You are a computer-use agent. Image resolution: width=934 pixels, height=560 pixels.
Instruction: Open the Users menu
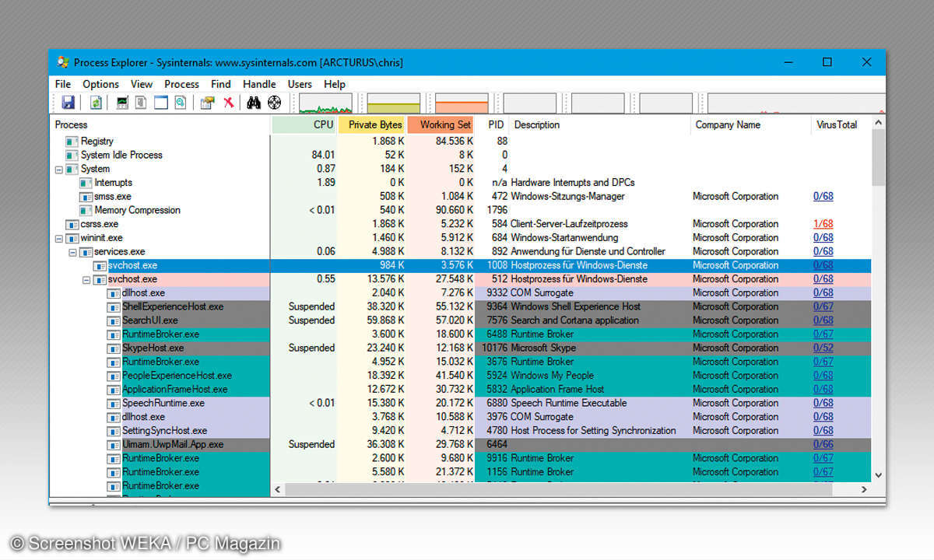click(300, 84)
